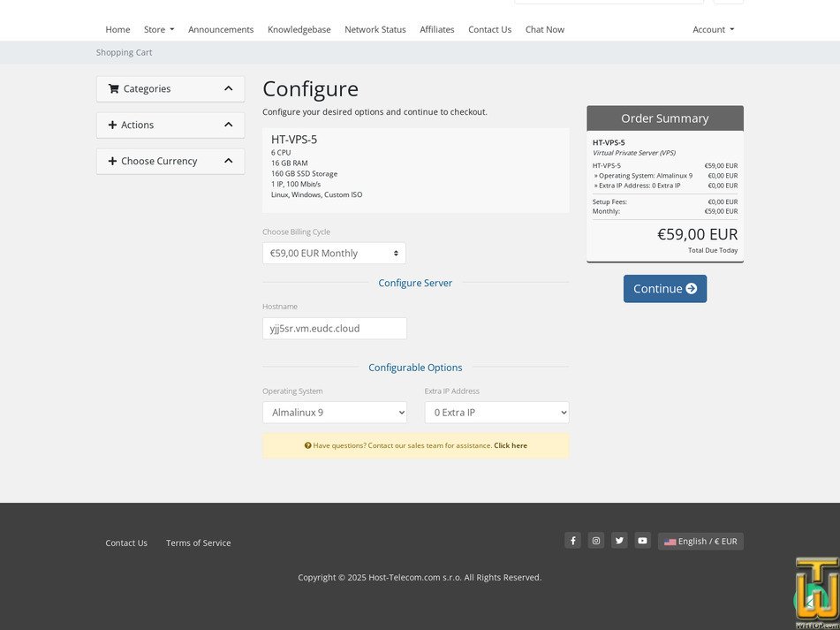Viewport: 840px width, 630px height.
Task: Click the shopping cart icon on Categories panel
Action: click(113, 88)
